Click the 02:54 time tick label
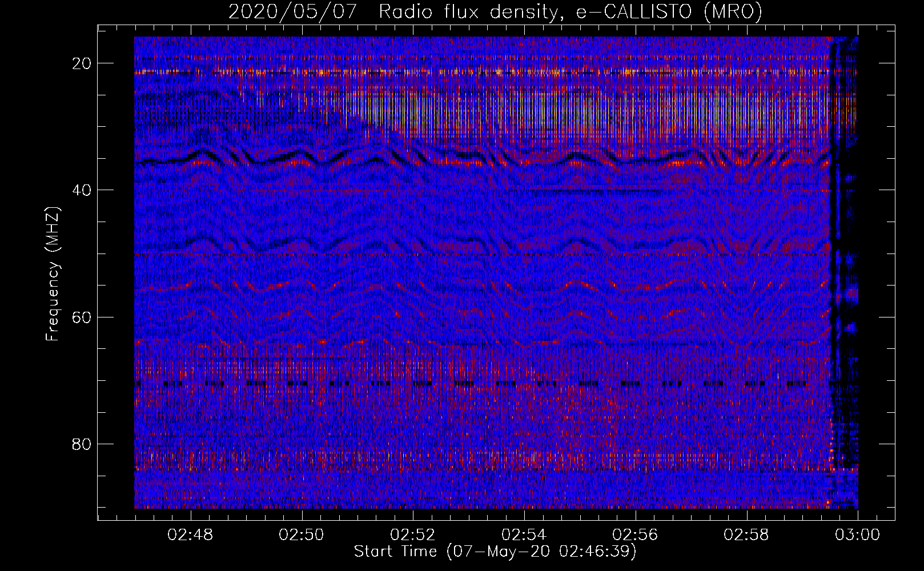 524,535
